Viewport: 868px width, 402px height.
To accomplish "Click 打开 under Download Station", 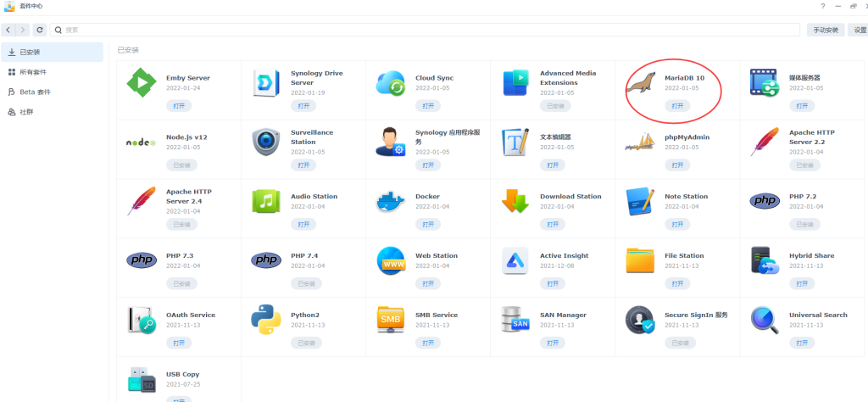I will click(x=553, y=224).
